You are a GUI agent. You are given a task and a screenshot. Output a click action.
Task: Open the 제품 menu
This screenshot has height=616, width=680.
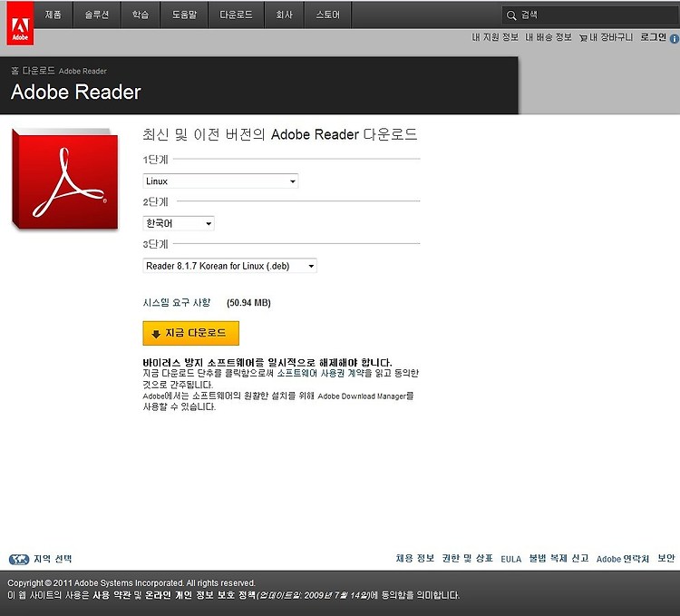coord(53,15)
